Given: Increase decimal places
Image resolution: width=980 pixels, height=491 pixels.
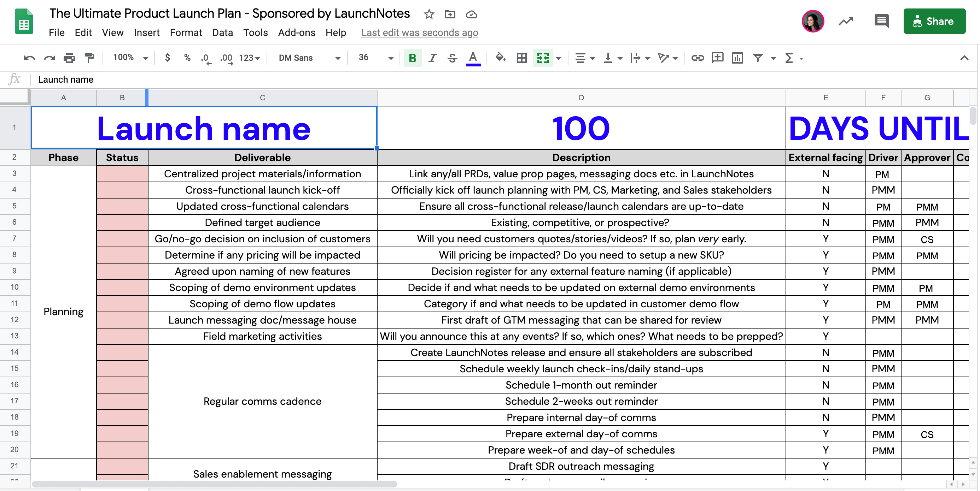Looking at the screenshot, I should (226, 58).
